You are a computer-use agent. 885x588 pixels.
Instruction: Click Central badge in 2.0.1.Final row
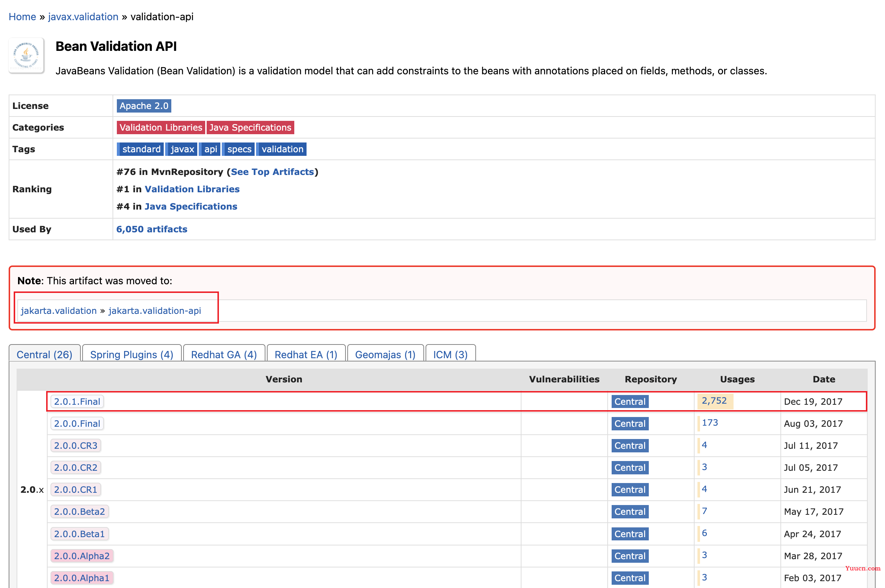(x=630, y=401)
